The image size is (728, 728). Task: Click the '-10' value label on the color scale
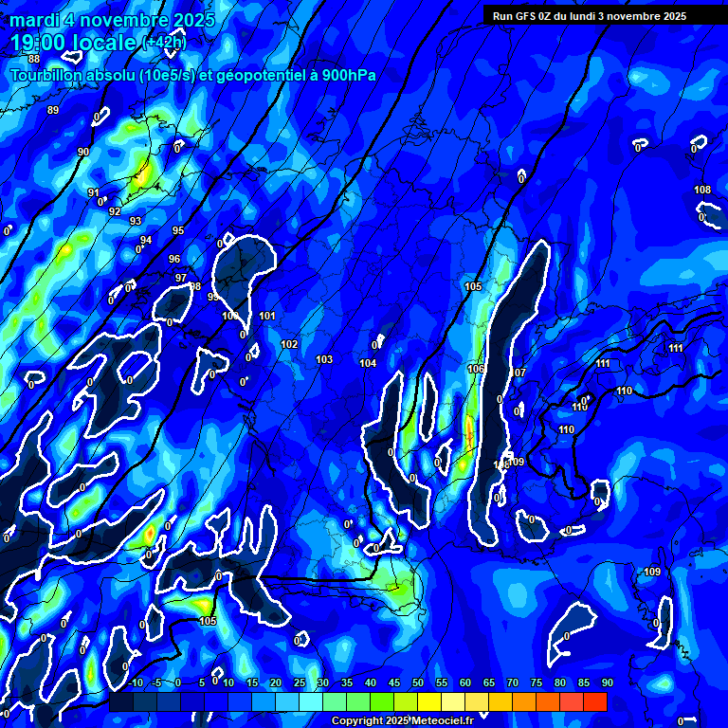coord(135,683)
